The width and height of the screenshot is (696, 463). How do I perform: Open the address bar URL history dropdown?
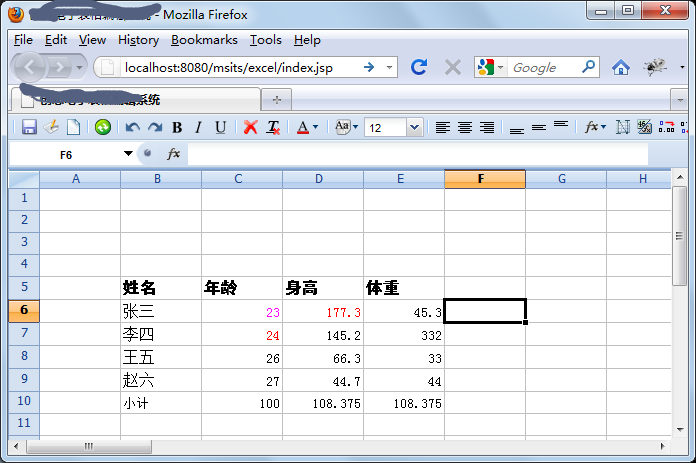pos(389,67)
